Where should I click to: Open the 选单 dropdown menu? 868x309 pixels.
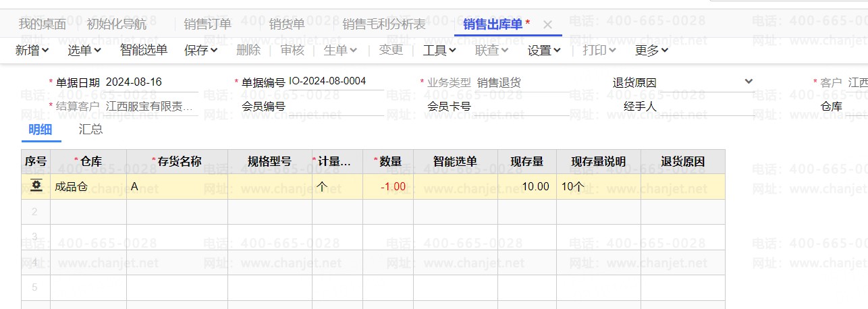(84, 50)
